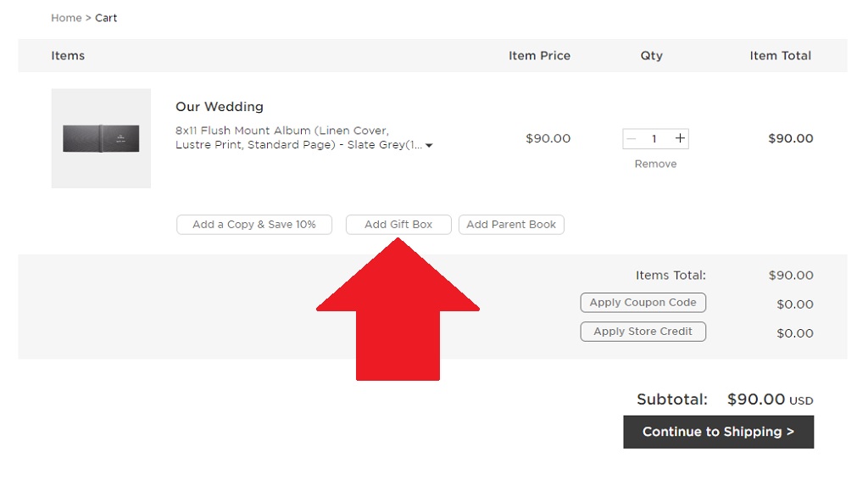
Task: Click the Qty column header
Action: tap(652, 55)
